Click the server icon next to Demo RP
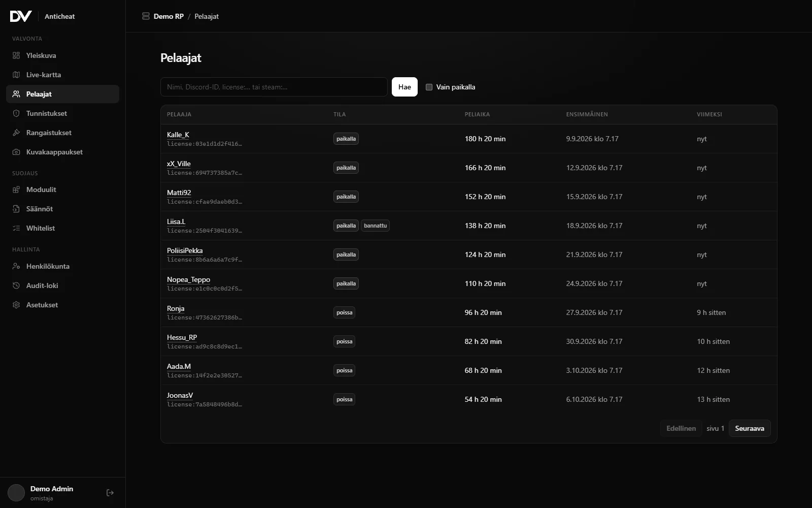This screenshot has width=812, height=508. tap(146, 16)
